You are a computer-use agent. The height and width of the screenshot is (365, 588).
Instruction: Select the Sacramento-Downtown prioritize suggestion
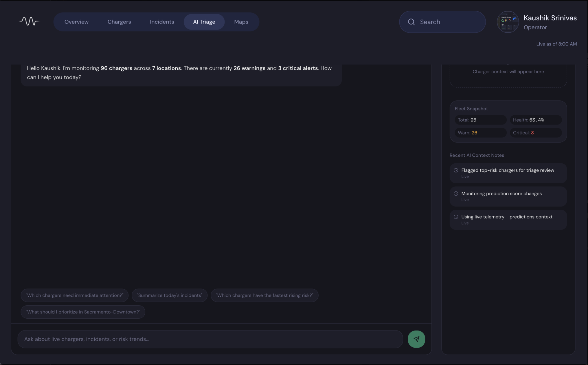(83, 312)
